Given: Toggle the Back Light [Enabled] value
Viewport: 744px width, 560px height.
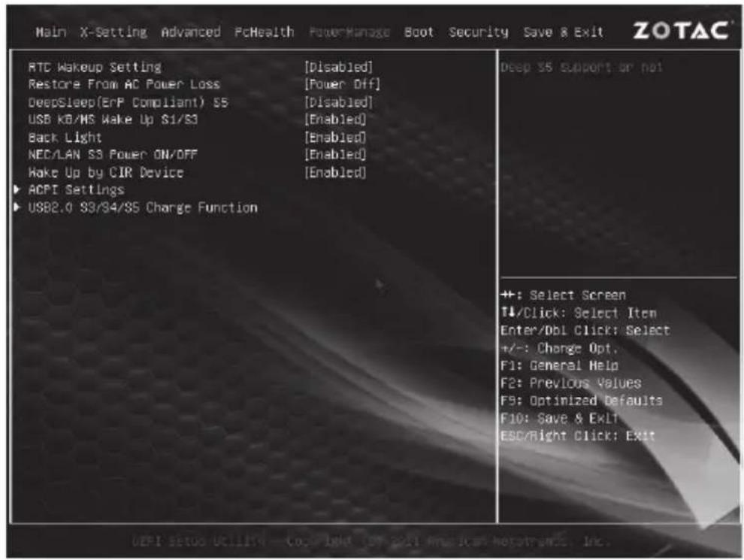Looking at the screenshot, I should 335,137.
